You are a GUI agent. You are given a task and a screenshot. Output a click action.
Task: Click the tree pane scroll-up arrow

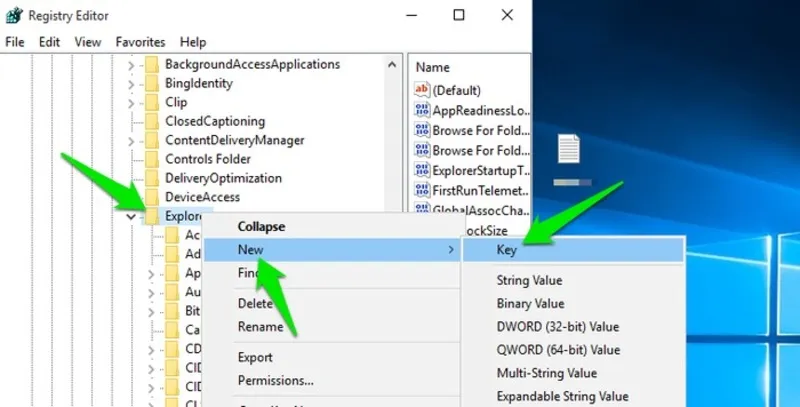pos(392,65)
